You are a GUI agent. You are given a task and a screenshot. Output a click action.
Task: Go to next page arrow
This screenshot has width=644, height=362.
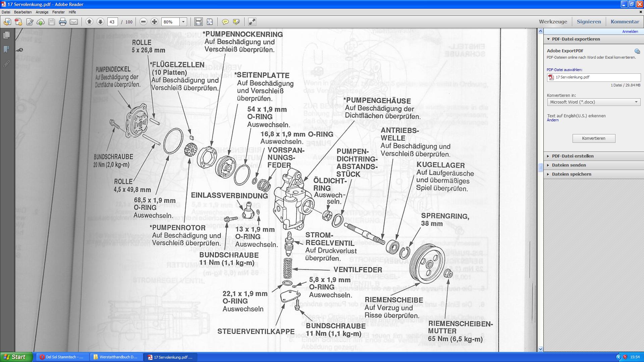coord(100,22)
